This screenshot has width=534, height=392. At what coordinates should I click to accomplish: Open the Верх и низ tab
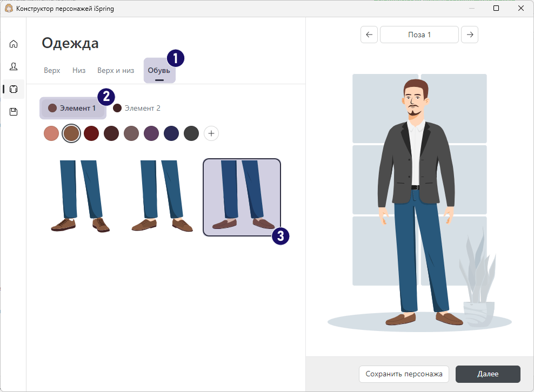coord(116,70)
